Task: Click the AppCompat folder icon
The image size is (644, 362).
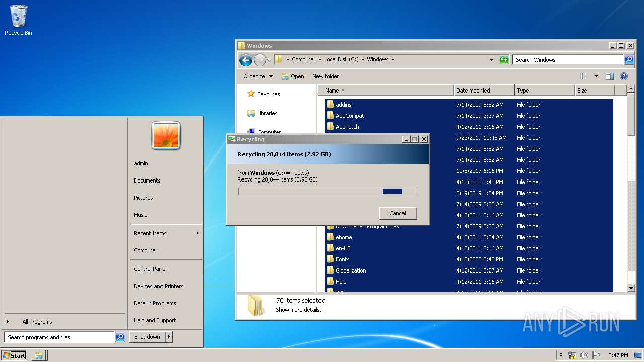Action: click(330, 116)
